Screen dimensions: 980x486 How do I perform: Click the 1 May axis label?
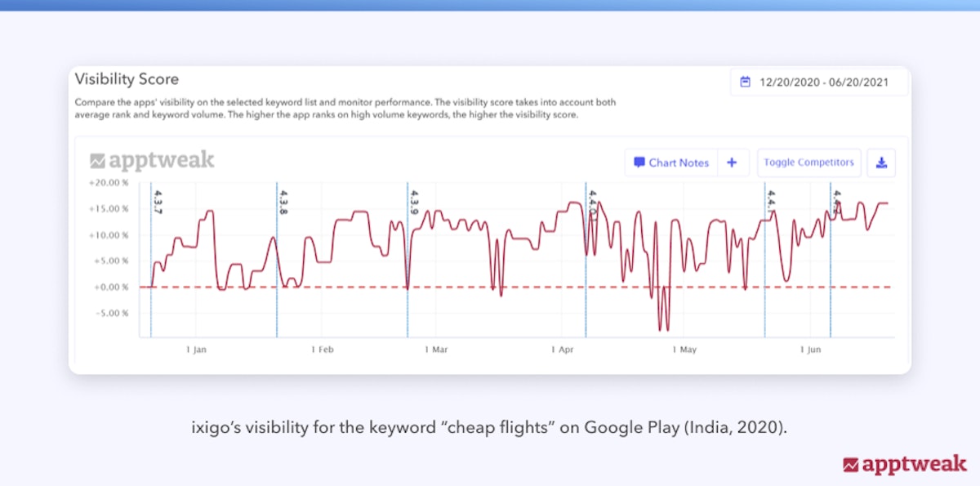(x=684, y=350)
